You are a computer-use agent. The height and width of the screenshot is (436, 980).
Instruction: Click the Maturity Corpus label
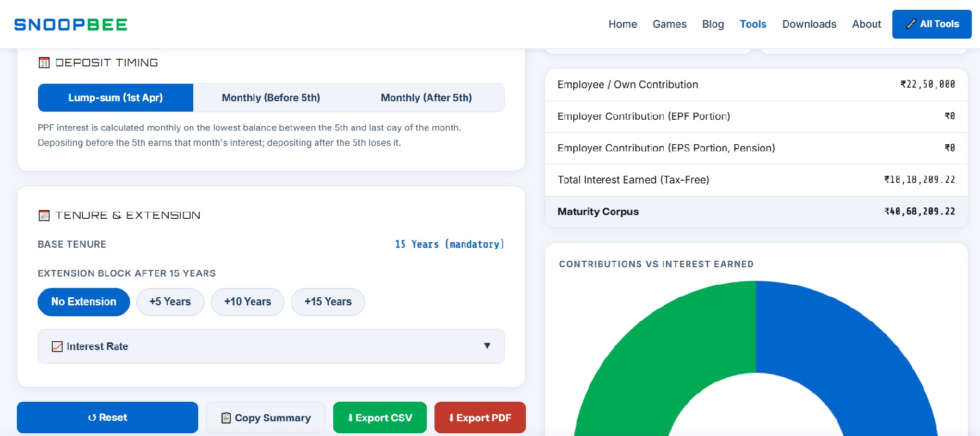(598, 212)
